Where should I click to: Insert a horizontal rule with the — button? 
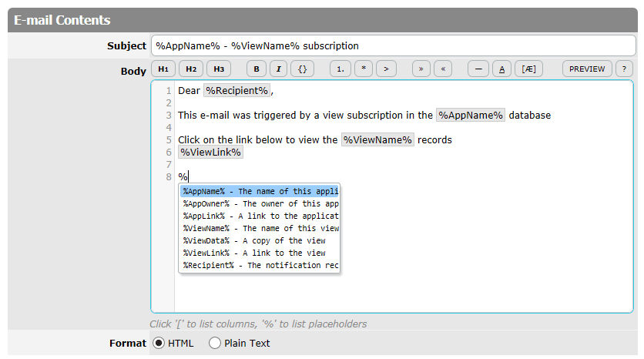(478, 69)
